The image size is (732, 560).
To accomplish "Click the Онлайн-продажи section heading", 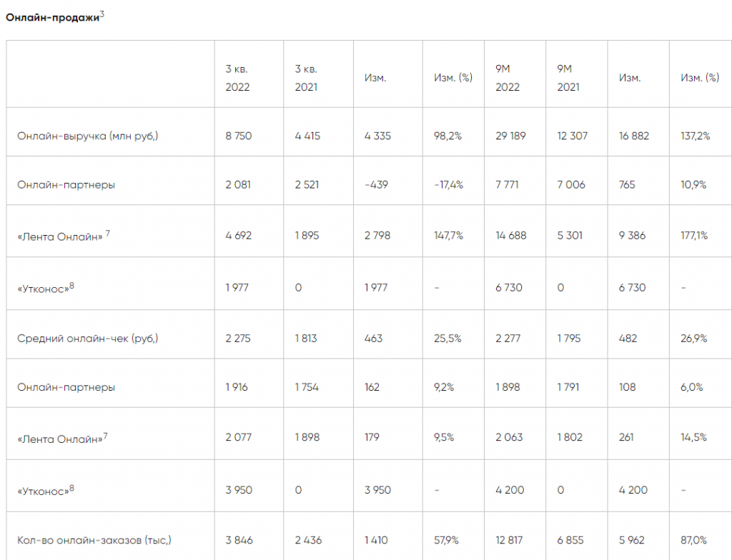I will [51, 19].
